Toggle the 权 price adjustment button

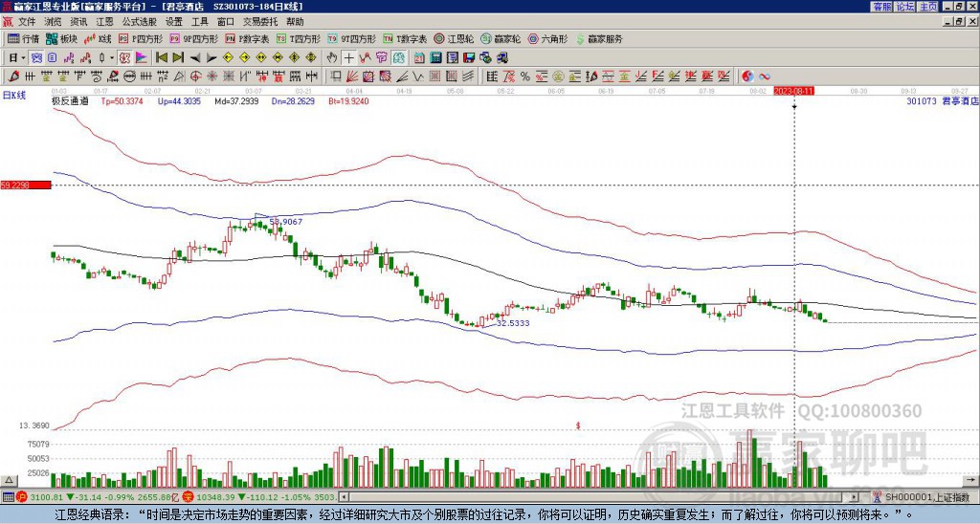coord(124,57)
